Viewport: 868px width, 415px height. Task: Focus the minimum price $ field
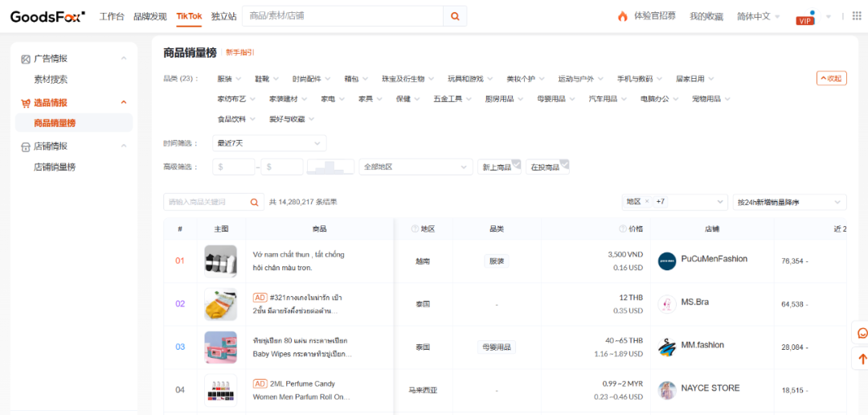tap(234, 166)
